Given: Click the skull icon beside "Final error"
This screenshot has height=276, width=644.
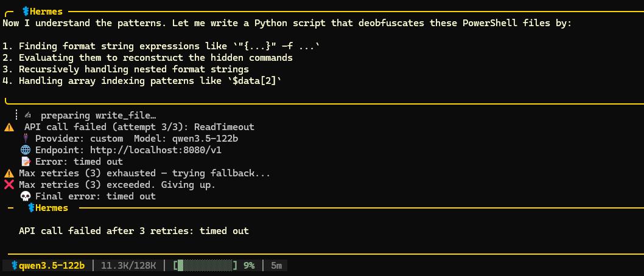Looking at the screenshot, I should [x=25, y=196].
